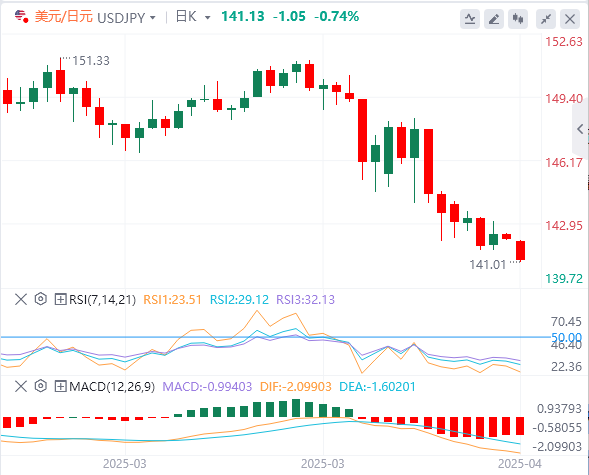Click the 142.95 price axis label
This screenshot has width=589, height=475.
tap(564, 225)
